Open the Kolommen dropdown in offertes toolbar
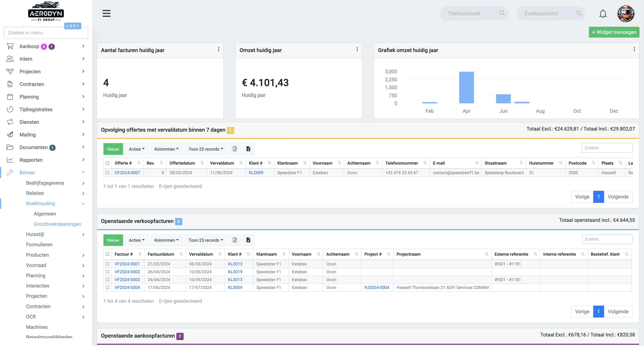This screenshot has height=346, width=644. click(167, 149)
